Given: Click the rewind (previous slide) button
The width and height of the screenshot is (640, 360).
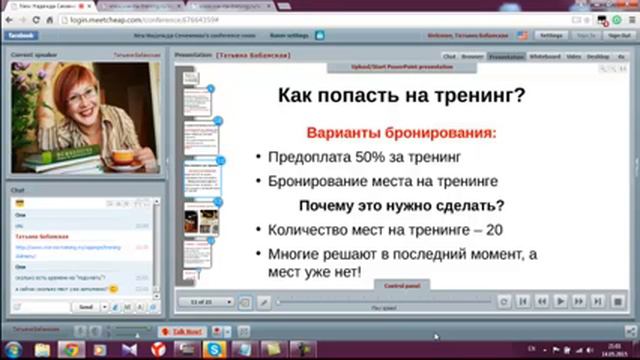Looking at the screenshot, I should [x=542, y=302].
